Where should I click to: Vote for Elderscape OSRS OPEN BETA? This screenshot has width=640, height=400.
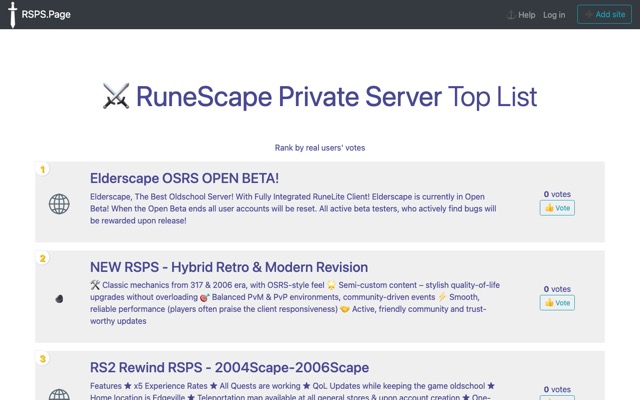pos(557,208)
